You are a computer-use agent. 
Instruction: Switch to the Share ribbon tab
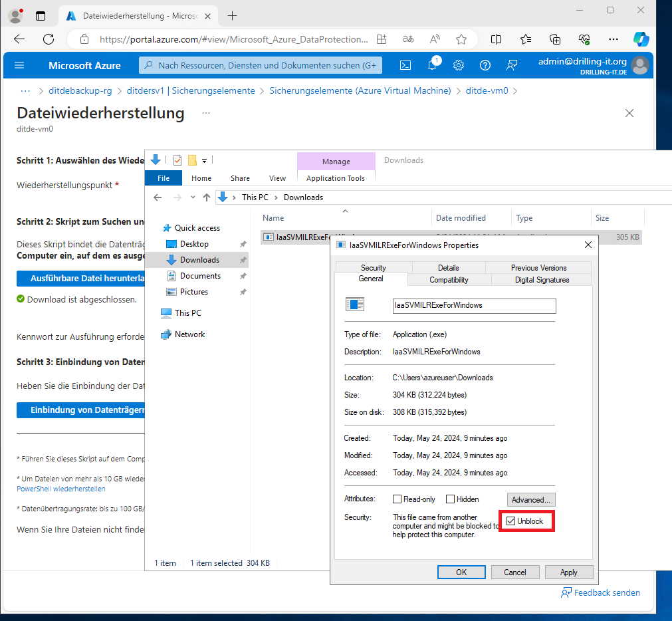pyautogui.click(x=240, y=178)
